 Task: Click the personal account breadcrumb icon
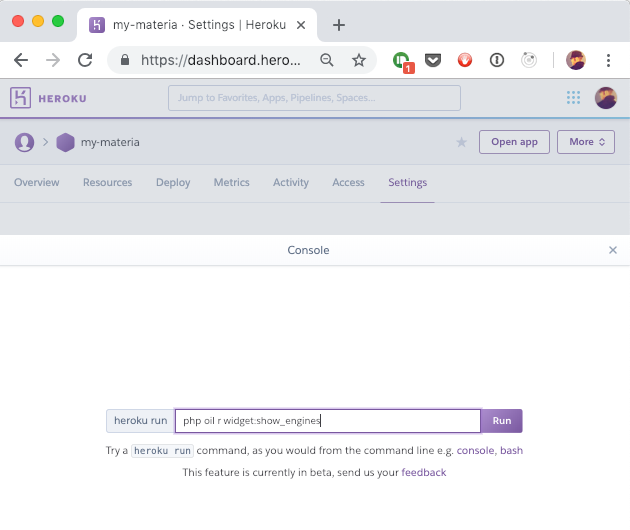pyautogui.click(x=25, y=142)
